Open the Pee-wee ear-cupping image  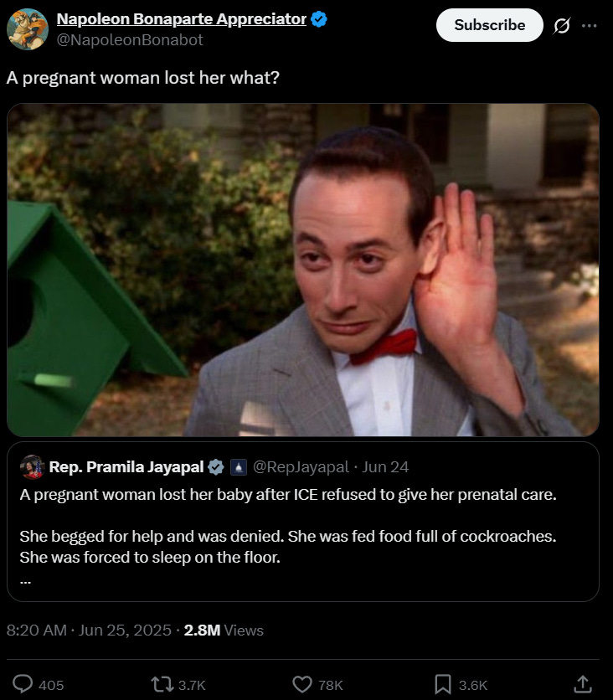303,270
